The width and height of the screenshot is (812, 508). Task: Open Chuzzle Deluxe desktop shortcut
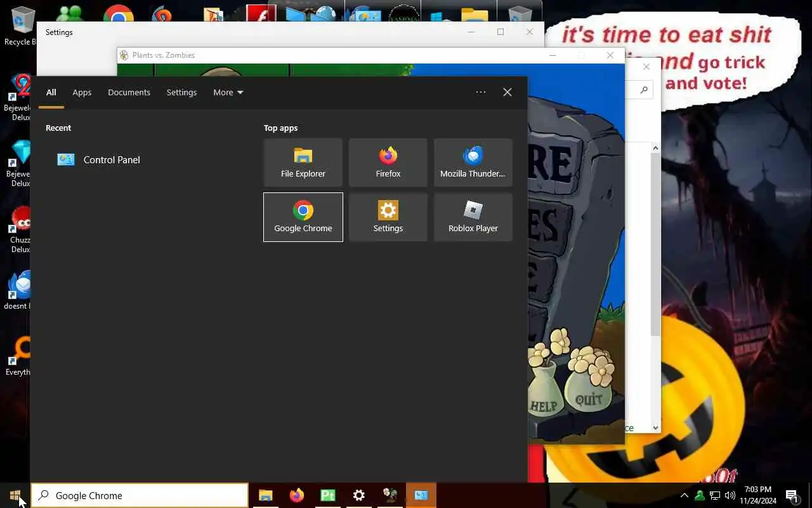[x=19, y=230]
